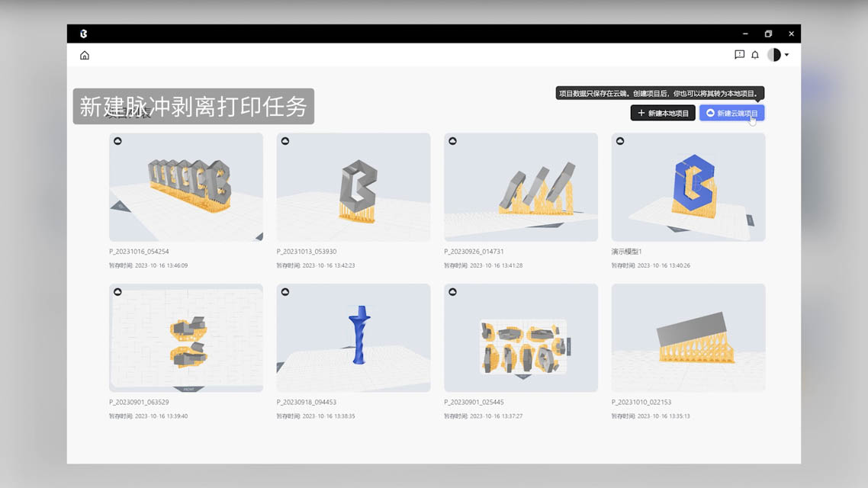Click save time 2023-10-16 13:41:28
Screen dimensions: 868x488
(x=484, y=265)
